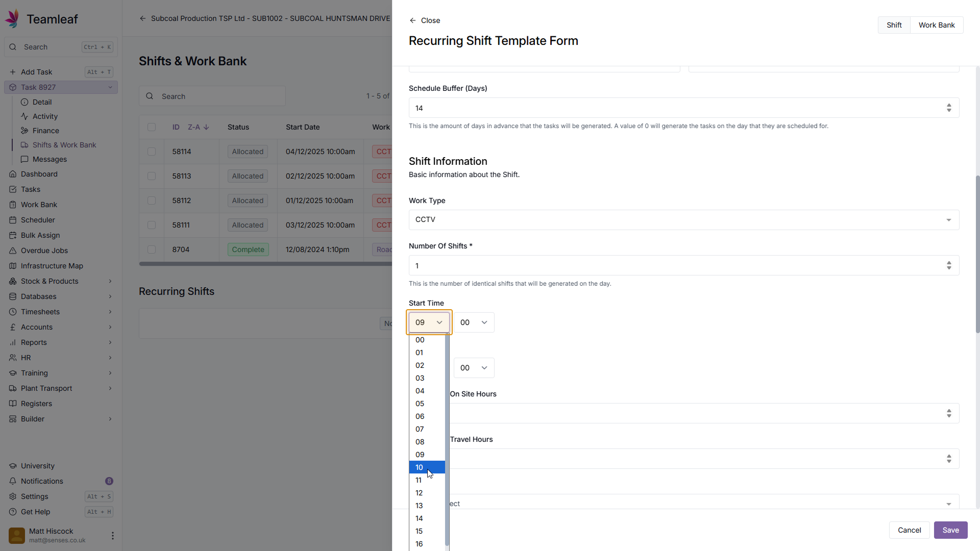
Task: Open Scheduler calendar icon in sidebar
Action: 13,220
